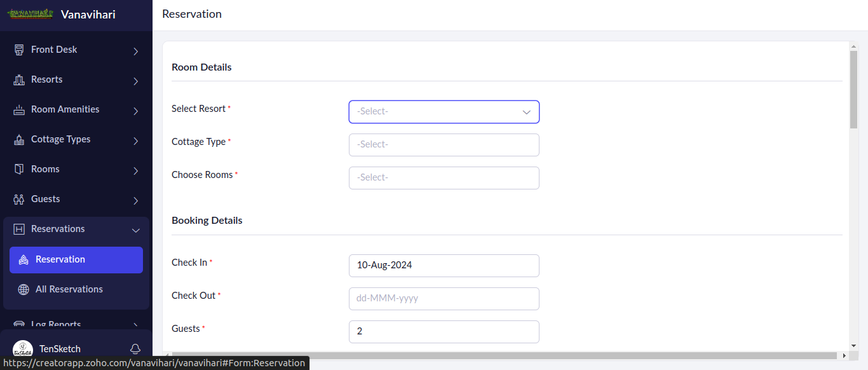The image size is (868, 370).
Task: Click the vertical scrollbar thumb
Action: tap(853, 89)
